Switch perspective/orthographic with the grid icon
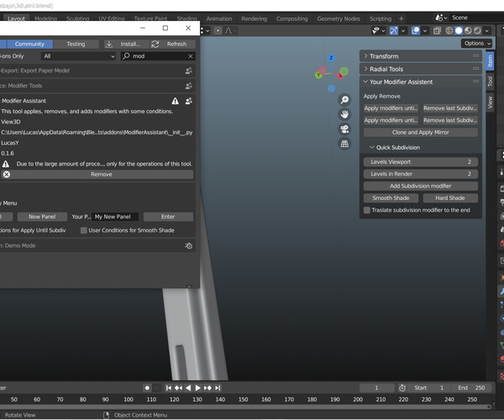504x420 pixels. click(344, 144)
